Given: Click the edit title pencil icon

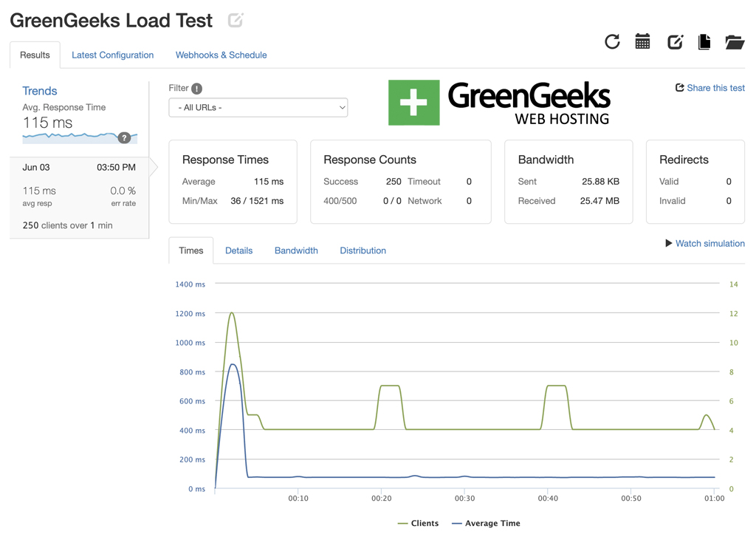Looking at the screenshot, I should [x=236, y=20].
